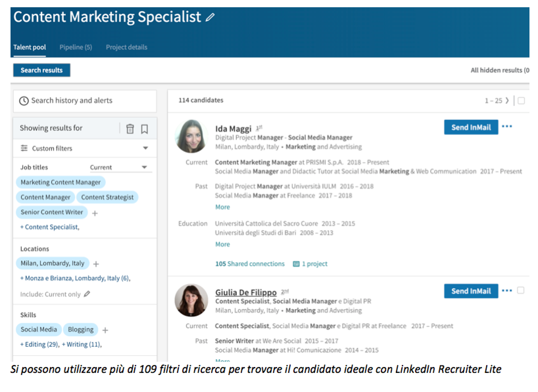Open 105 Shared connections link
538x392 pixels.
click(x=250, y=264)
